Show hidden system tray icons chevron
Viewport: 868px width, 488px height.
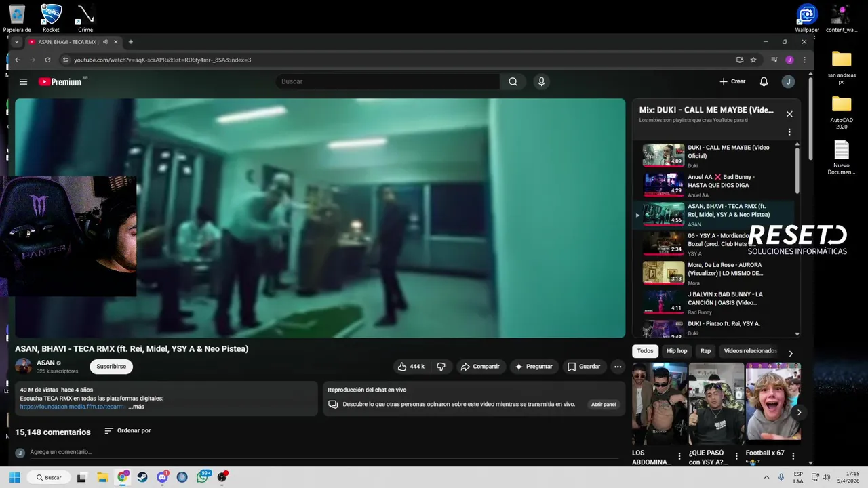coord(766,477)
